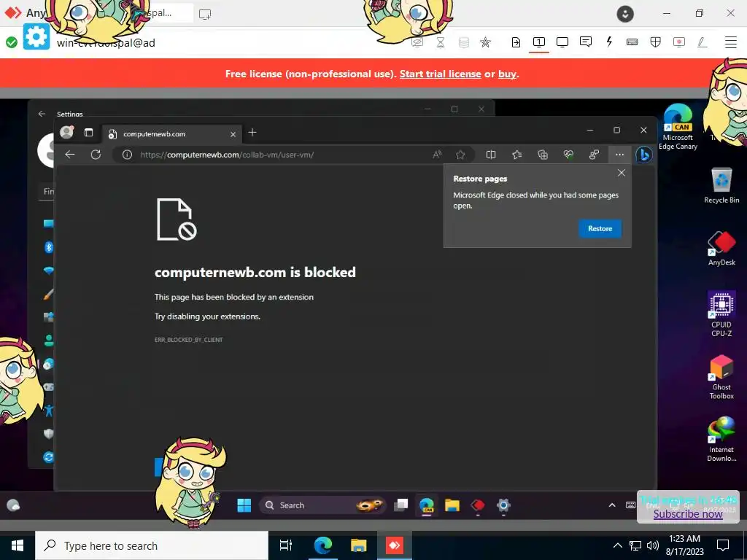Open AnyDesk keyboard settings icon

632,42
